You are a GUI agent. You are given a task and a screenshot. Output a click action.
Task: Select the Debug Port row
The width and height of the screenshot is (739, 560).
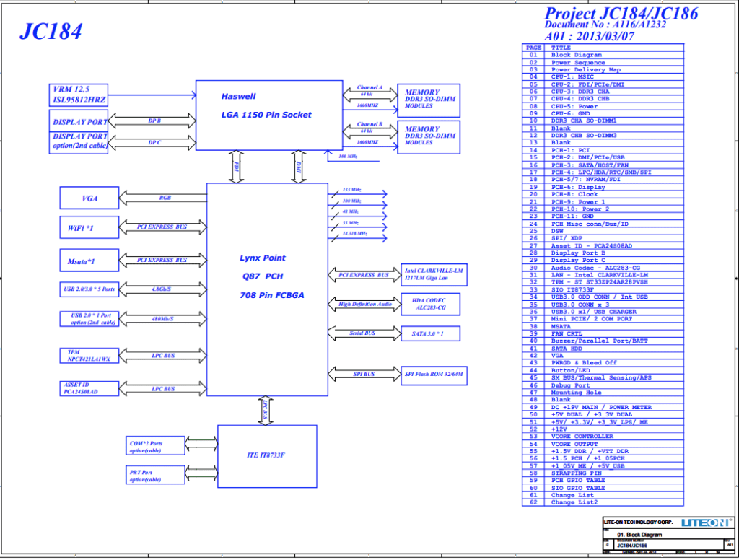[x=603, y=385]
